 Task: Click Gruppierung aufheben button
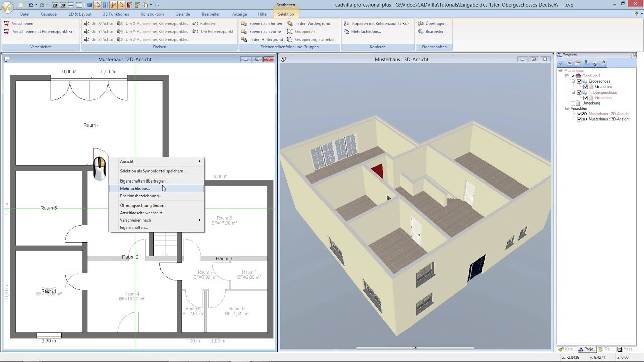point(311,40)
